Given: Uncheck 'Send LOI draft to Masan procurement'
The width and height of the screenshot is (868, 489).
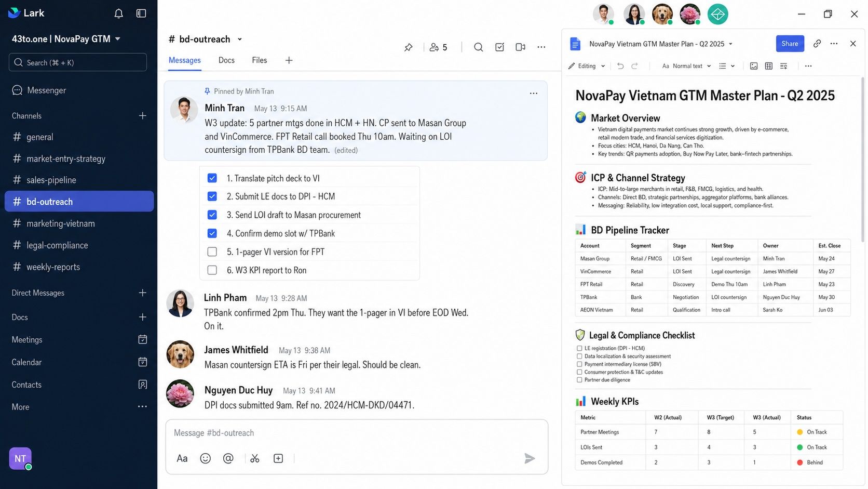Looking at the screenshot, I should click(x=212, y=215).
